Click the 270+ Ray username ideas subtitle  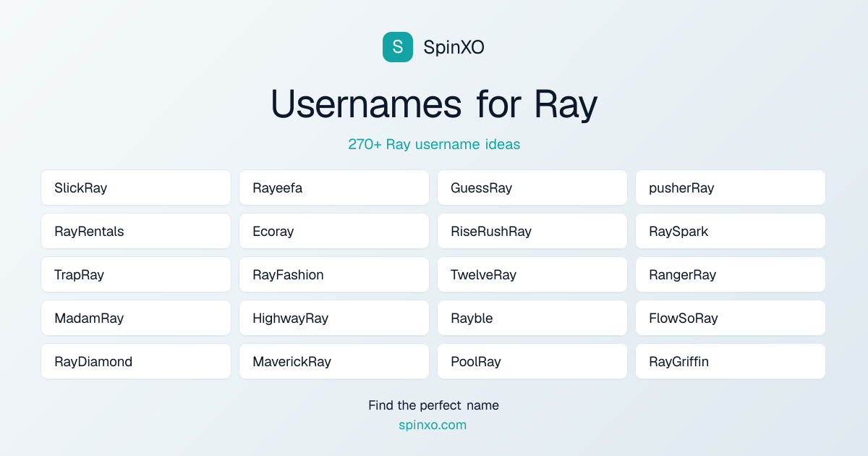click(434, 144)
